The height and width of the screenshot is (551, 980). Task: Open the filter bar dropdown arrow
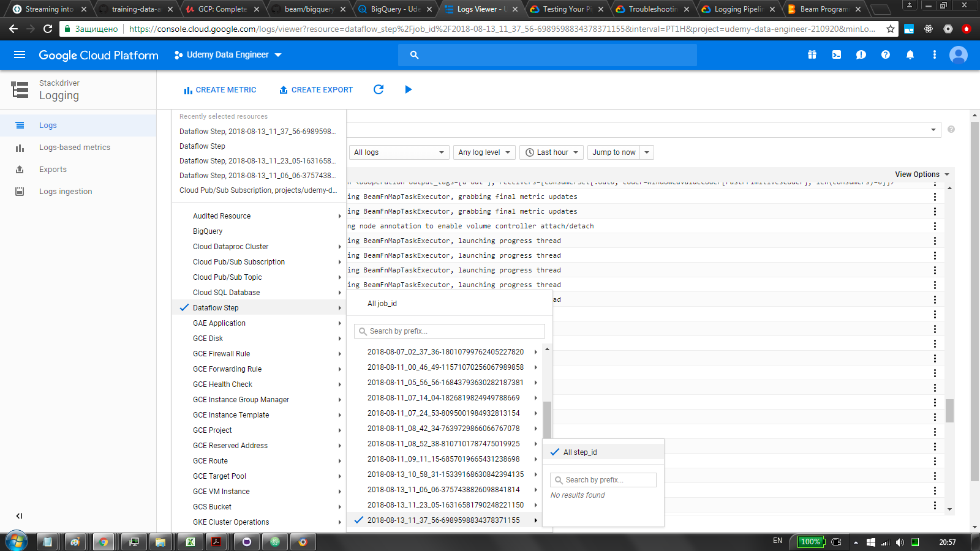933,130
